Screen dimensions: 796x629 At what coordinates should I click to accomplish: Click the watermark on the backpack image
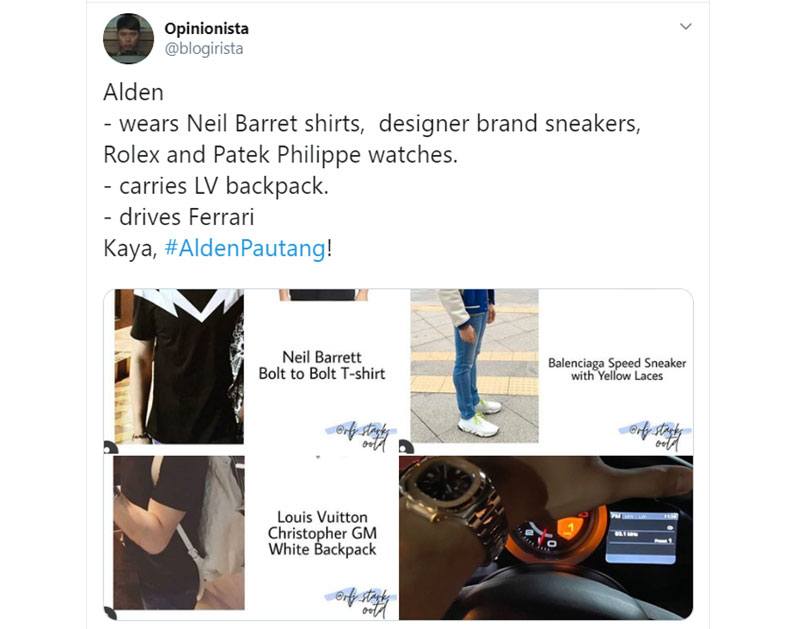pos(361,603)
